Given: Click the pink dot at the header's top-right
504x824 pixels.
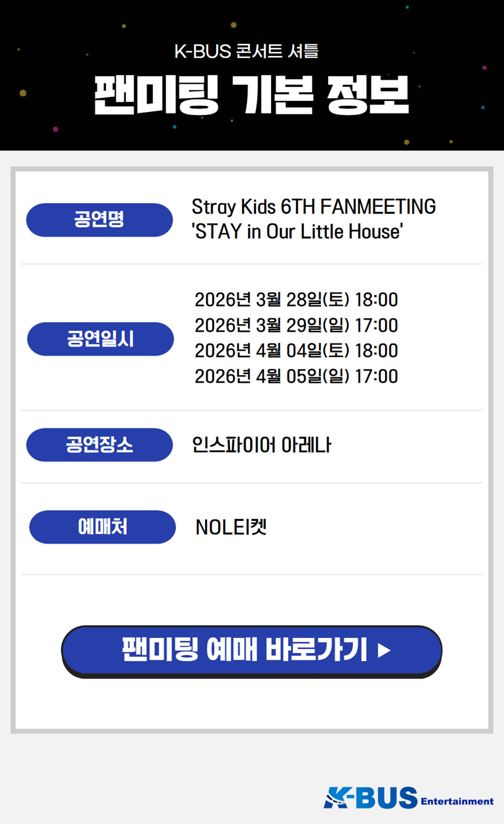Looking at the screenshot, I should [x=484, y=68].
